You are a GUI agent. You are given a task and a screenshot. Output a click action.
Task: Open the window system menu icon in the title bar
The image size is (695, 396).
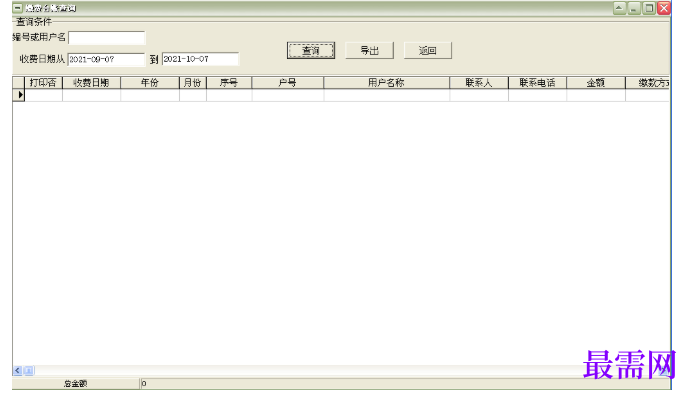pos(17,8)
